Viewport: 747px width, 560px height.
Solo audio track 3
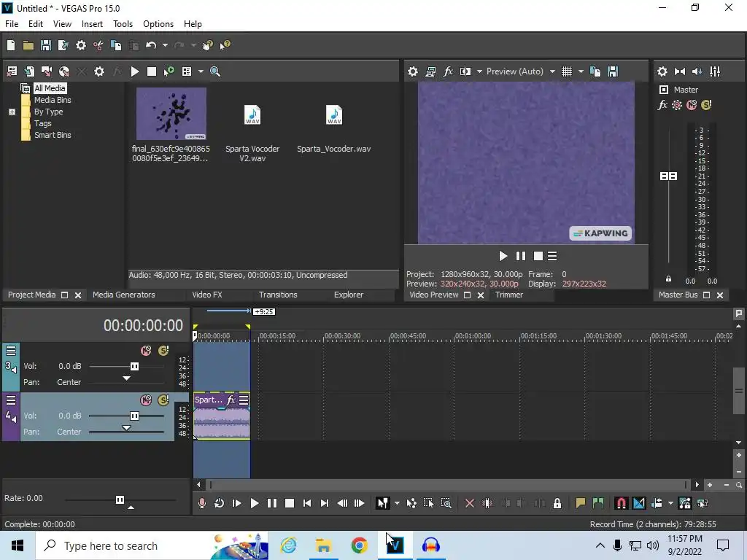click(x=163, y=351)
